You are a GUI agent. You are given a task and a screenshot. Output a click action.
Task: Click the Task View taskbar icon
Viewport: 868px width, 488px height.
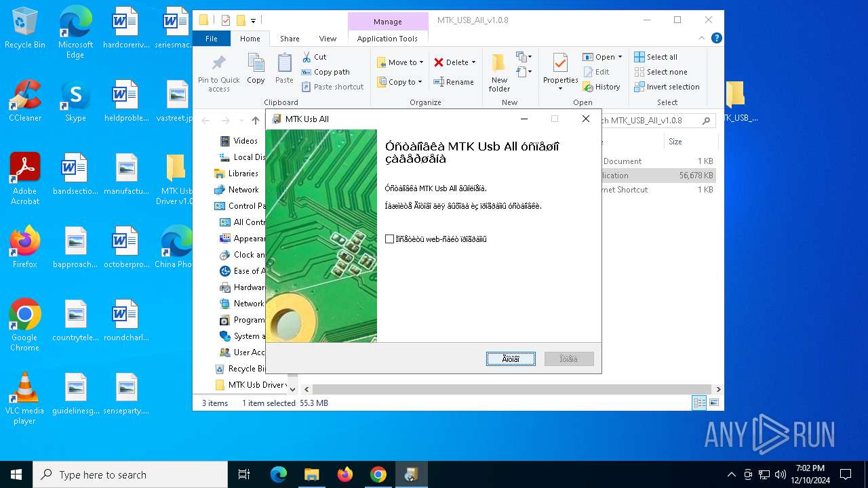coord(244,474)
